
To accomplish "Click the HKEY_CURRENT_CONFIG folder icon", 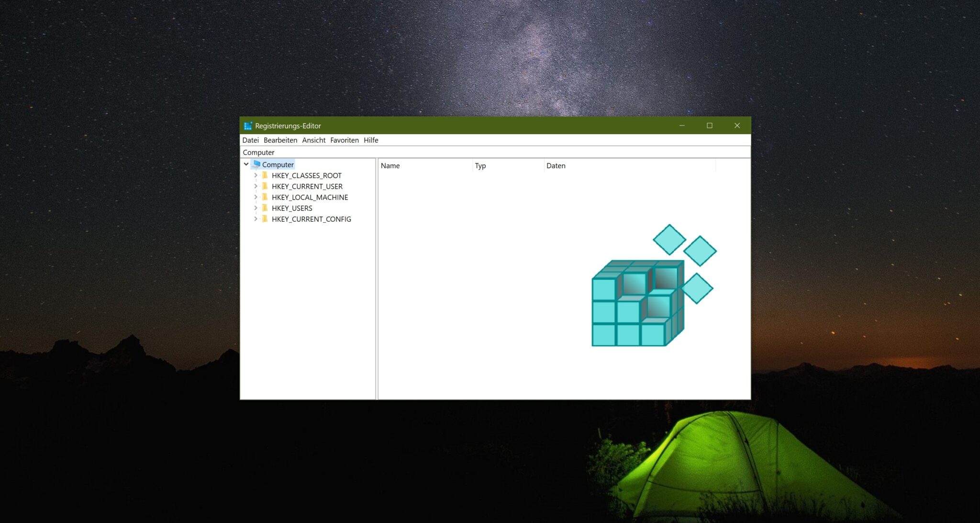I will 266,219.
